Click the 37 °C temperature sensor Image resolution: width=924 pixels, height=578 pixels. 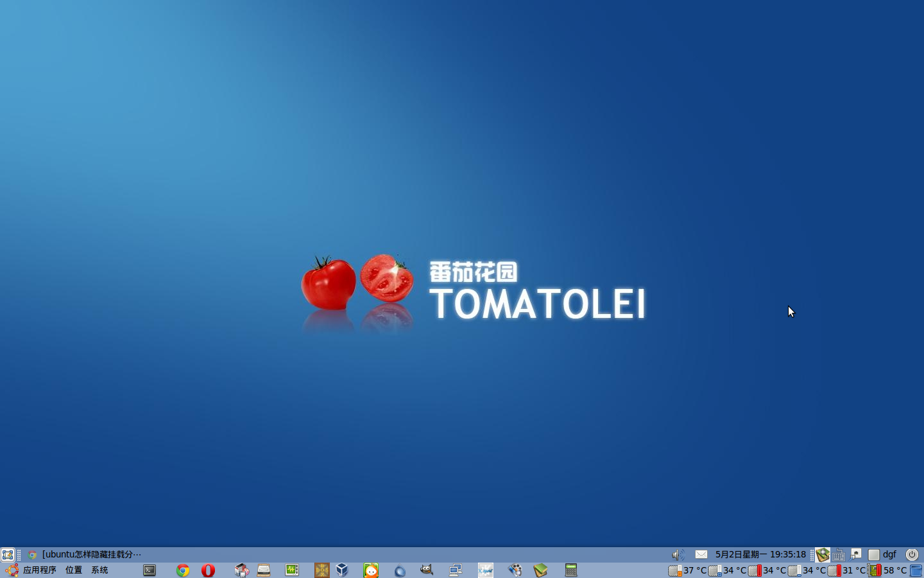[687, 570]
